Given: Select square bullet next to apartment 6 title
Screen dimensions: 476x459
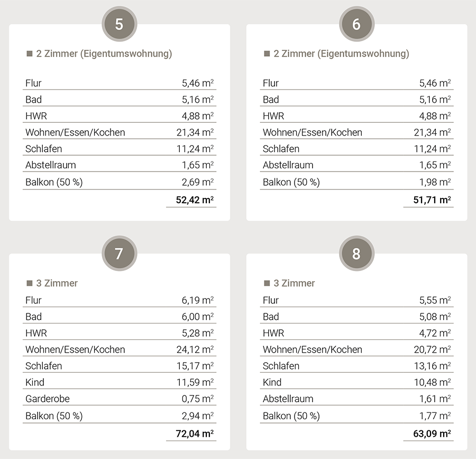Looking at the screenshot, I should [267, 54].
